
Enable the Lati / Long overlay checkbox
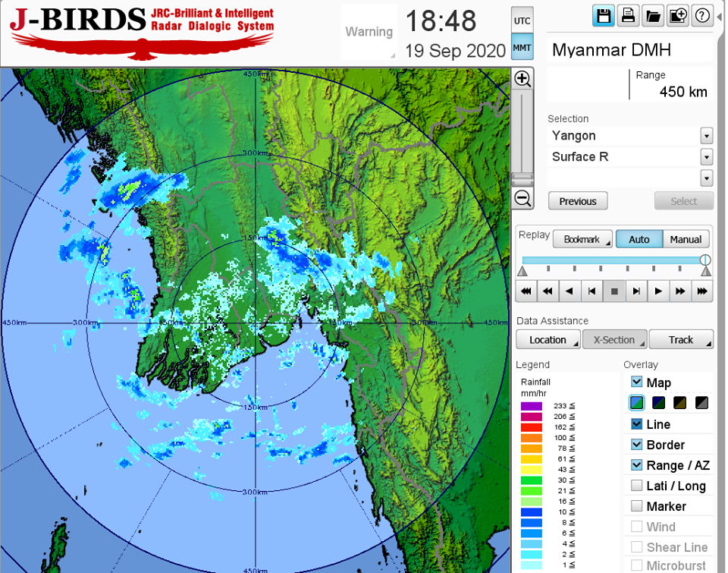pos(637,486)
